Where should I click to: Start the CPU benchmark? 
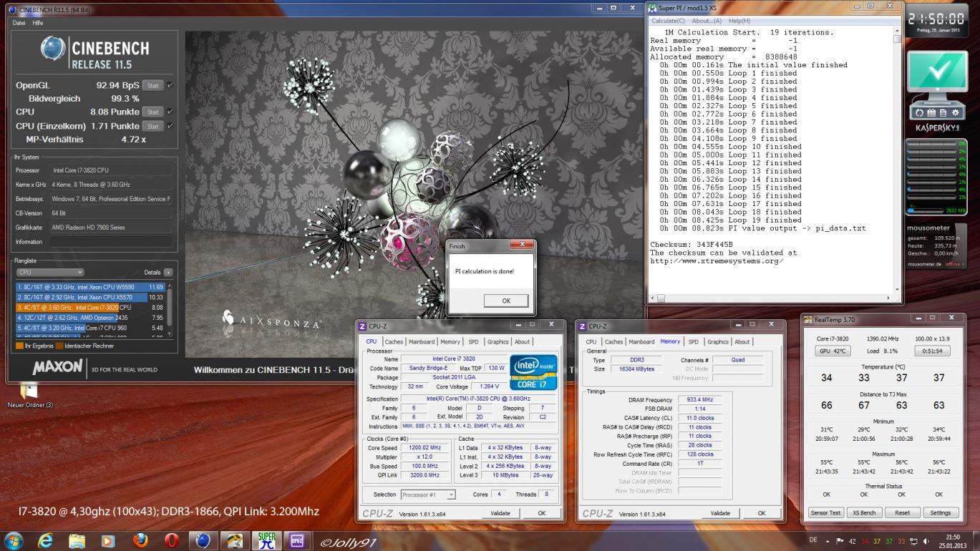tap(152, 112)
